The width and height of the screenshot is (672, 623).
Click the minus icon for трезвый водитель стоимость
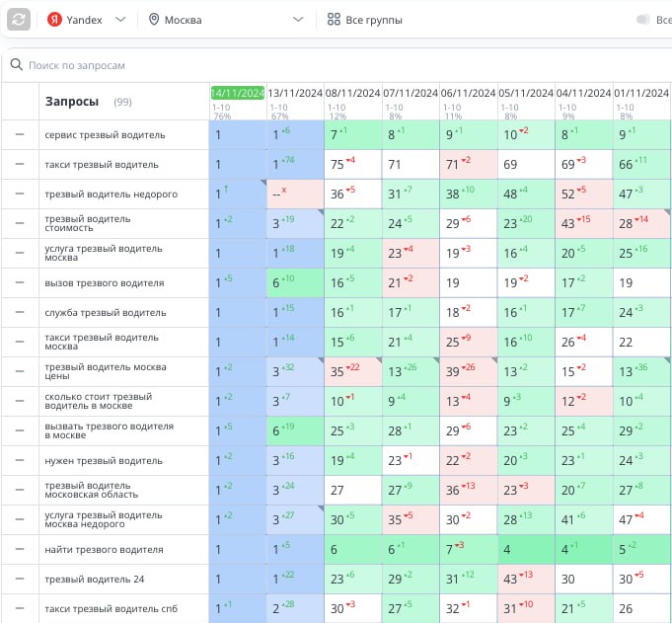pos(20,223)
